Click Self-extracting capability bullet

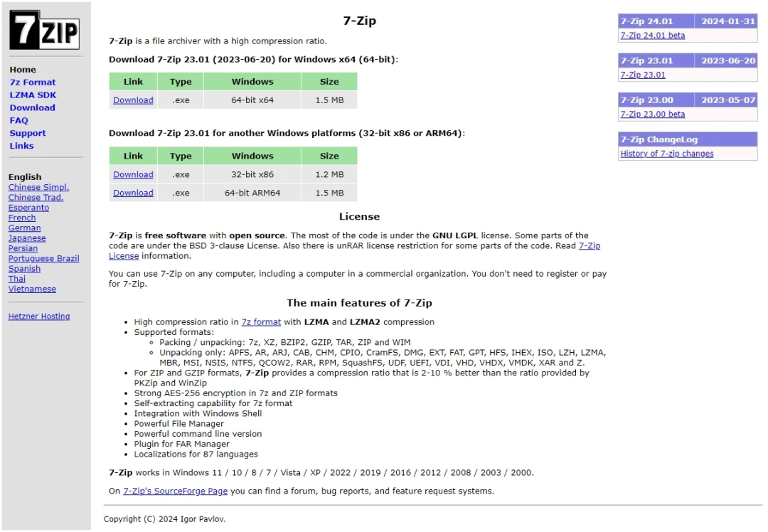(x=213, y=404)
